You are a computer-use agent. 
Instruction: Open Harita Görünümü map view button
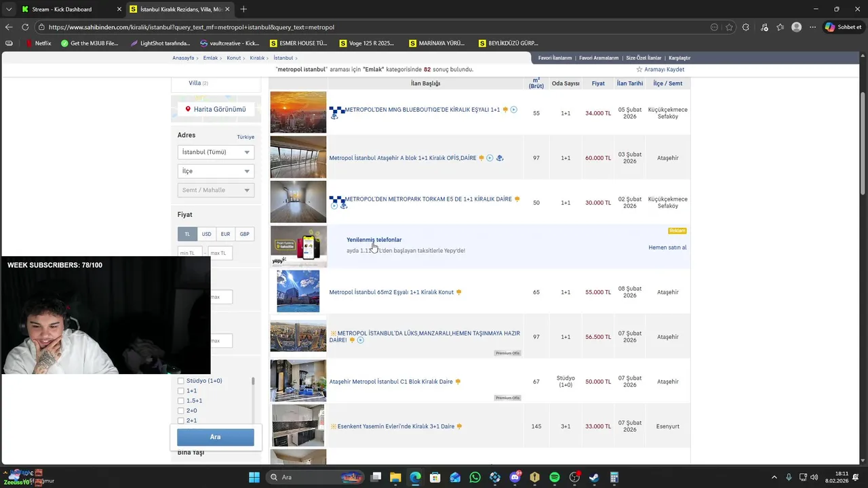(x=216, y=109)
